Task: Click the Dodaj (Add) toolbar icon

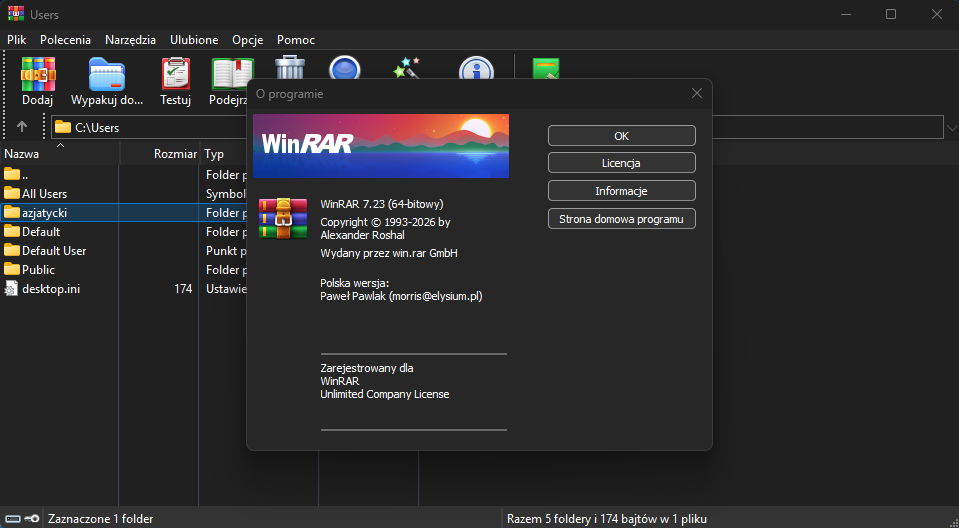Action: pos(38,75)
